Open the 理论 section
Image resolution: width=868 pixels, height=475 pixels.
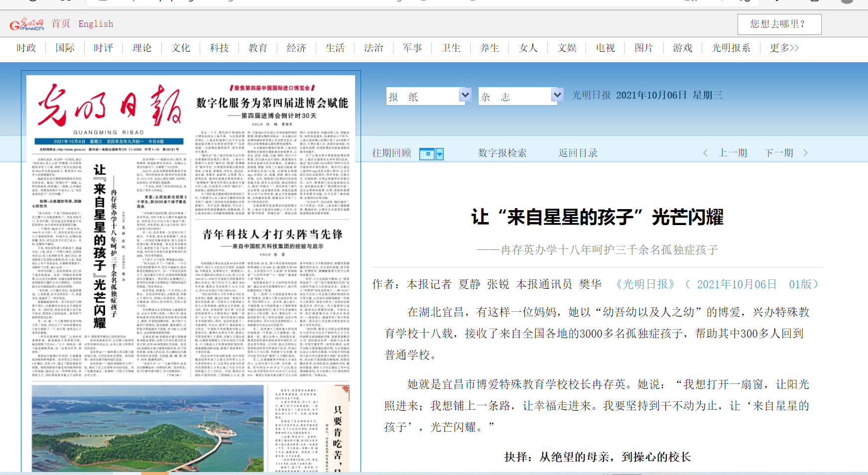[x=142, y=48]
